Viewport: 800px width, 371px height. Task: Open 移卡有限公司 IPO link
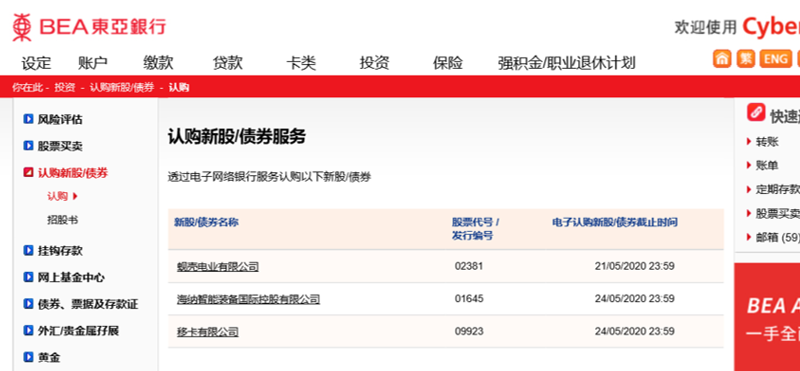click(x=208, y=332)
